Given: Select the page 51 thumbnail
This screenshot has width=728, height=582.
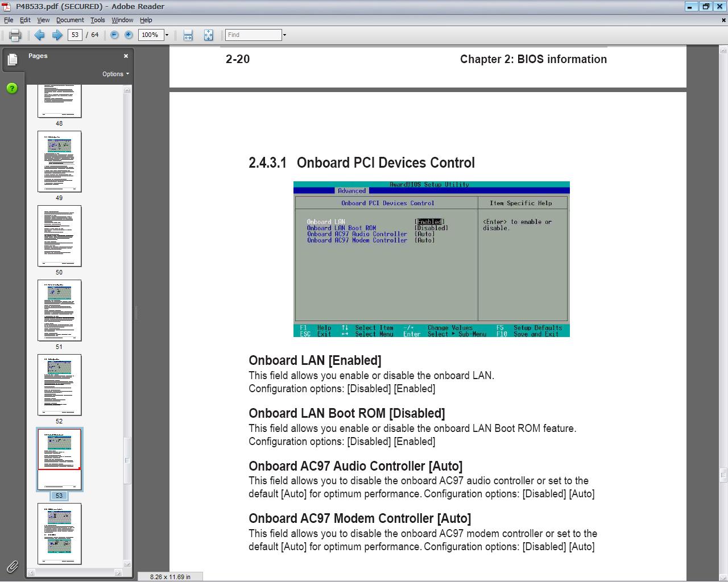Looking at the screenshot, I should coord(59,310).
